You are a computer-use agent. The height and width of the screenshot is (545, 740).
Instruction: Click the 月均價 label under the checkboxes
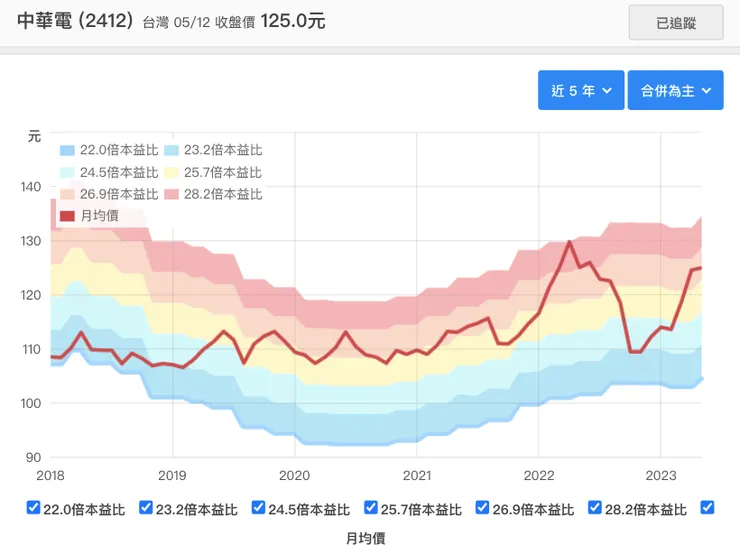[x=366, y=537]
